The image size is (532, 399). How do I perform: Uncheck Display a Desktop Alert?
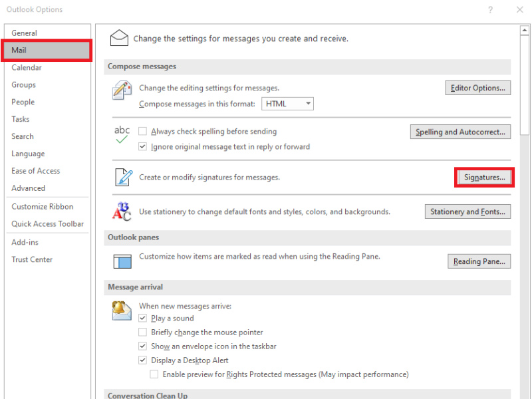[x=142, y=360]
